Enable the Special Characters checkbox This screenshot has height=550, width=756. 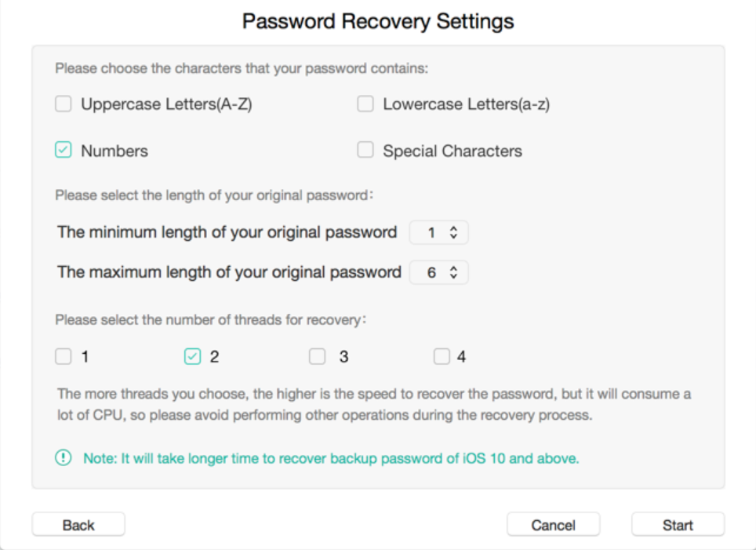point(365,151)
